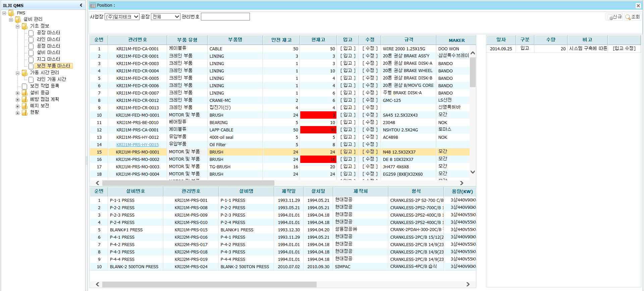Click the red stock cell of KRIJ1M-PRS-CA-0001
The image size is (644, 291).
(318, 130)
